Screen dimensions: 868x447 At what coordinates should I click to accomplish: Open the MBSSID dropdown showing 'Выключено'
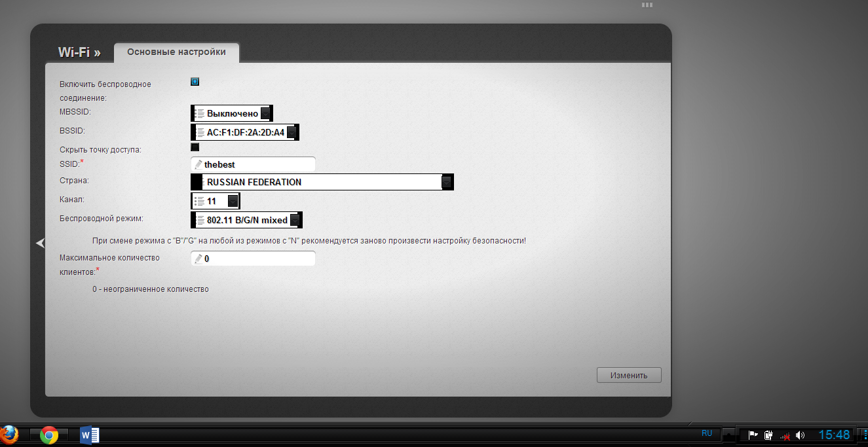tap(232, 113)
